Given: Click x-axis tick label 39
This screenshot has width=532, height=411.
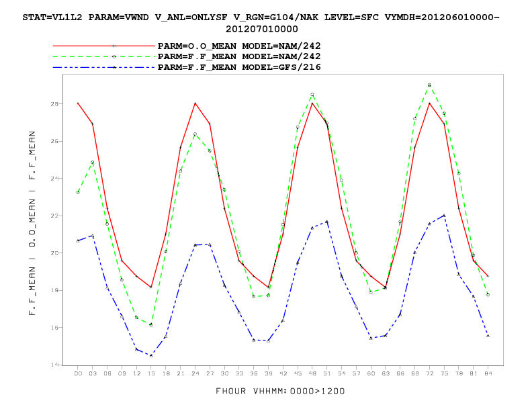Looking at the screenshot, I should [269, 373].
